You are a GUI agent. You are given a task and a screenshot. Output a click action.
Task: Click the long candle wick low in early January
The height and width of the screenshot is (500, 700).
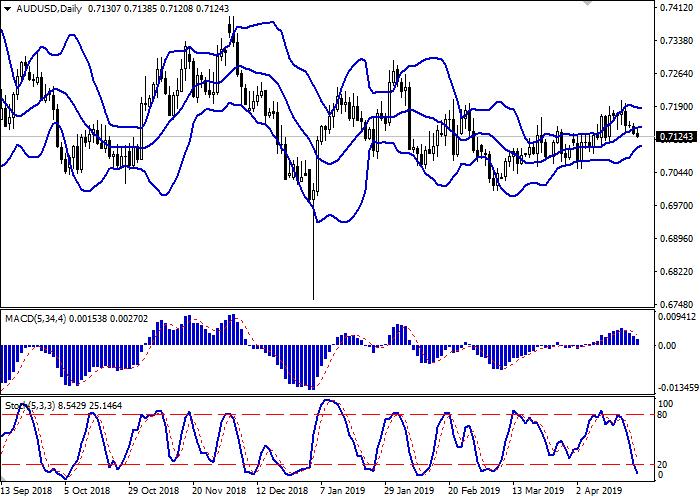coord(313,298)
